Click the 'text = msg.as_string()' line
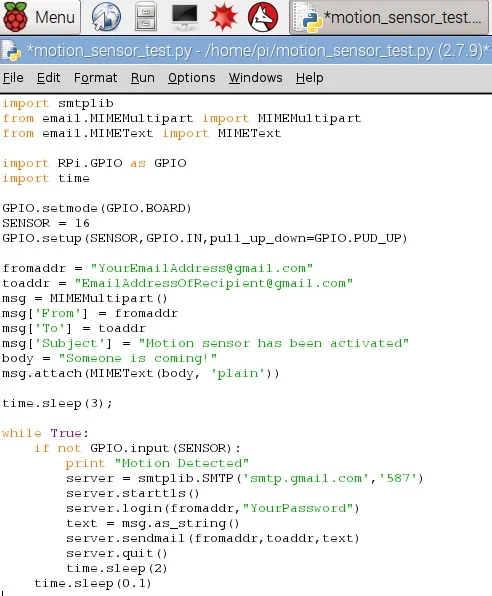The height and width of the screenshot is (596, 492). [x=153, y=523]
